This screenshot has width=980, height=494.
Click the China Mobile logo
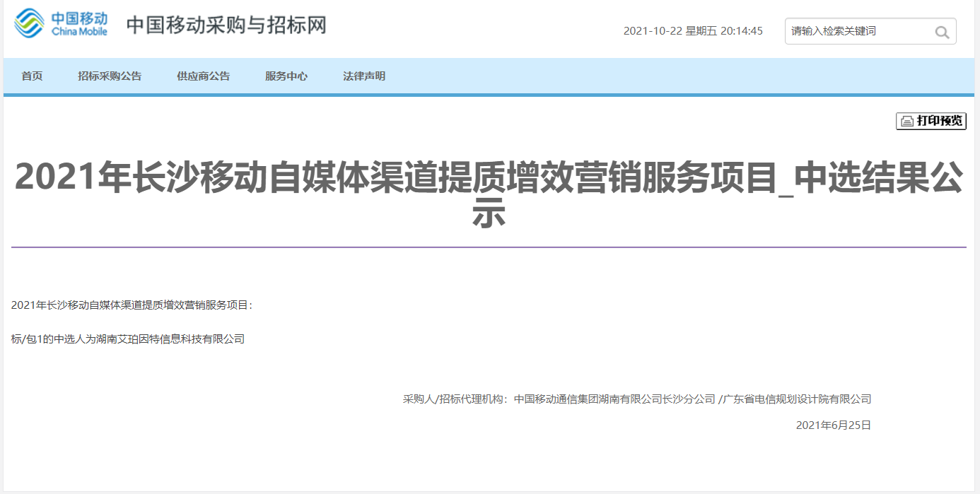point(61,23)
